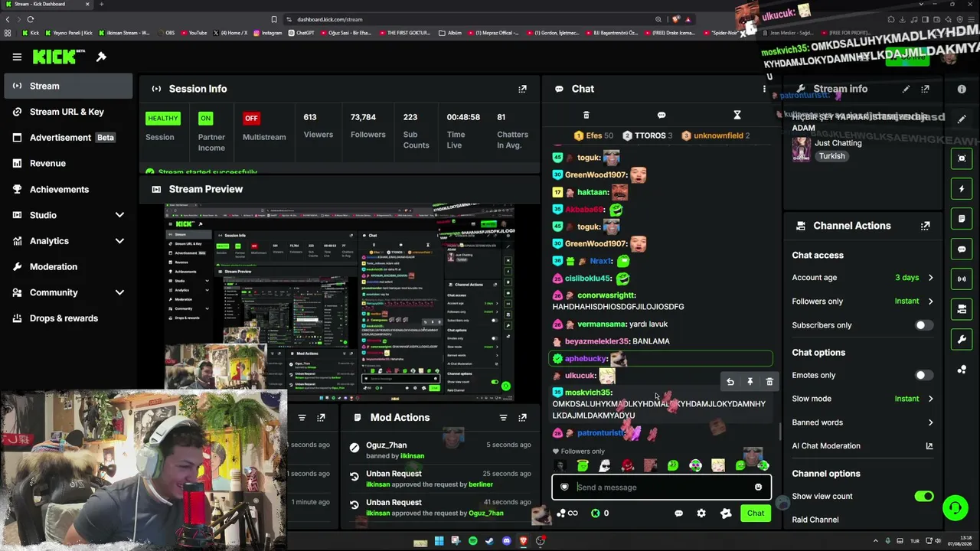Open AI Chat Moderation link
The width and height of the screenshot is (980, 551).
(862, 446)
